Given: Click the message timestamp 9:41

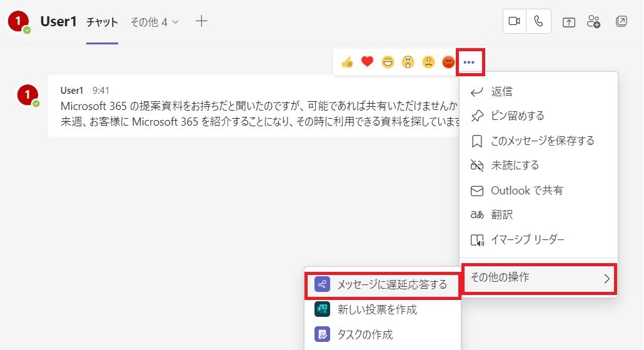Looking at the screenshot, I should point(101,90).
